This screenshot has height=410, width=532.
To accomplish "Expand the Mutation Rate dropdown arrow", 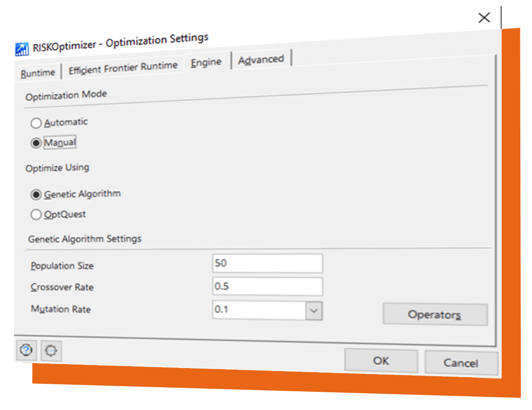I will point(314,310).
